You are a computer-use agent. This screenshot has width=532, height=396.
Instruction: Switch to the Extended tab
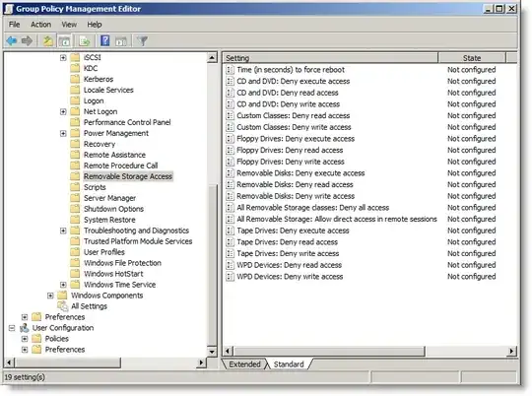[x=244, y=364]
